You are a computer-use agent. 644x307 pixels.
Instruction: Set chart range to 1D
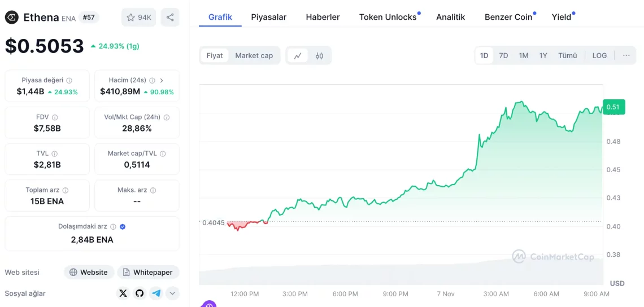coord(484,55)
